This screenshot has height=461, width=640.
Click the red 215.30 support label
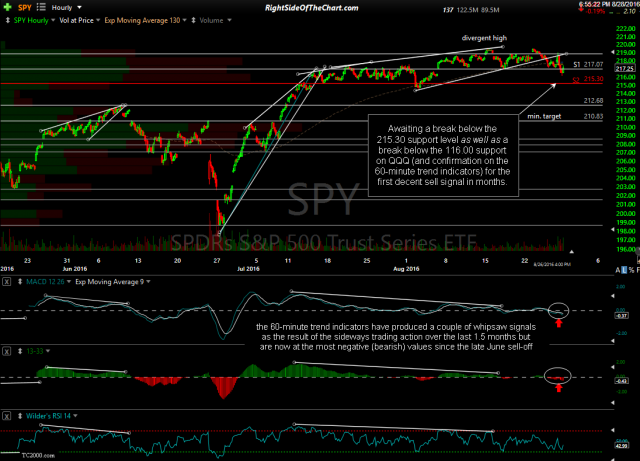tap(593, 79)
